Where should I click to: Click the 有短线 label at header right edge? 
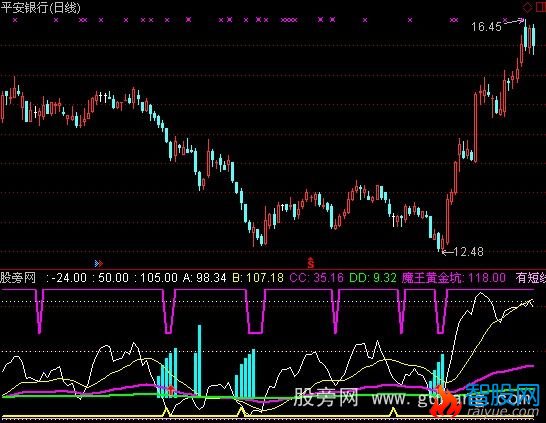click(531, 277)
